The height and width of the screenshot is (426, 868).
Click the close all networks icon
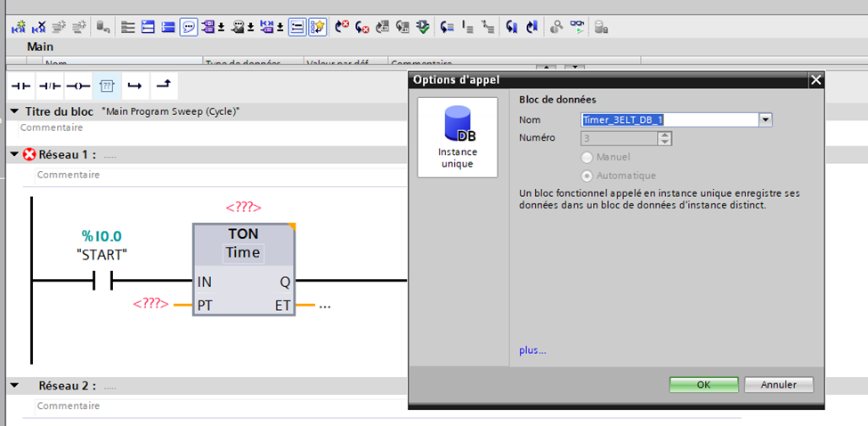(148, 27)
